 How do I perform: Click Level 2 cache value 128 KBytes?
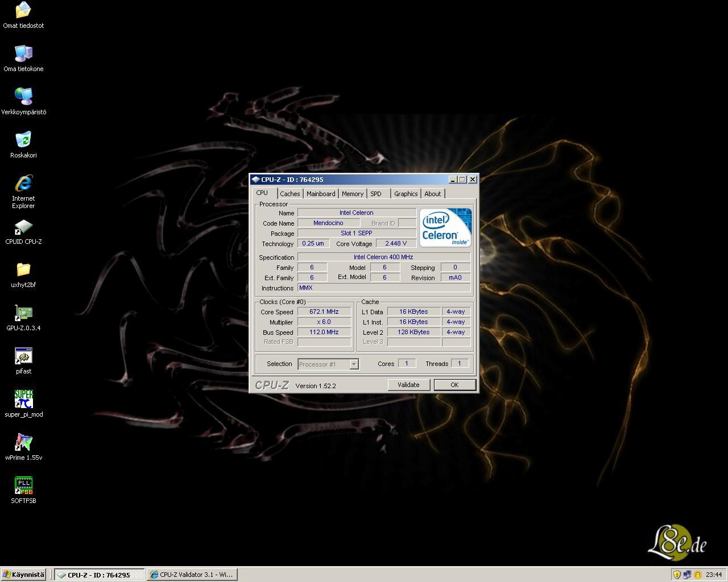pos(413,332)
